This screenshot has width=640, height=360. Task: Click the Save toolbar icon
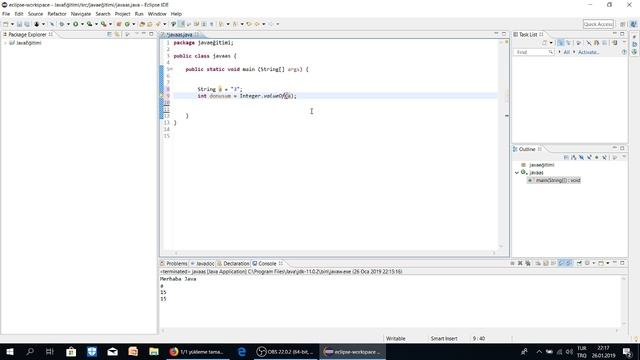click(19, 24)
